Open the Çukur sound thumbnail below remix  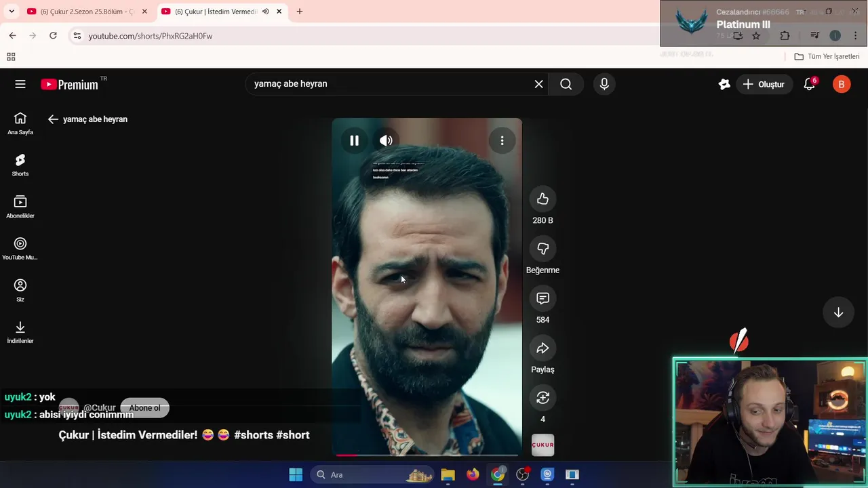click(x=542, y=445)
